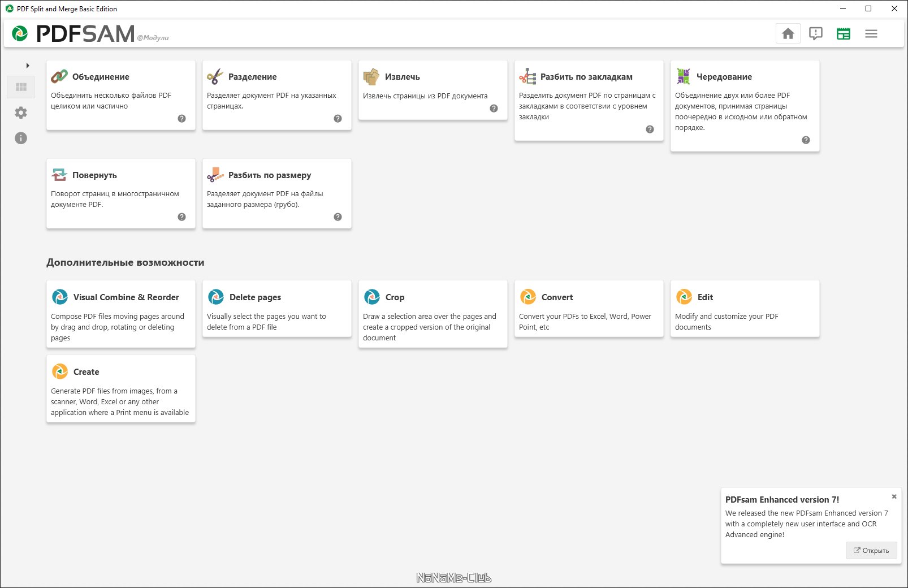908x588 pixels.
Task: Show help for Объединение module
Action: [x=181, y=119]
